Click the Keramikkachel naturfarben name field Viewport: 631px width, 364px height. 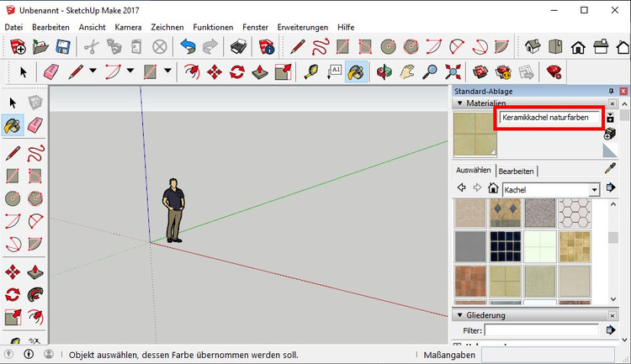[x=550, y=119]
